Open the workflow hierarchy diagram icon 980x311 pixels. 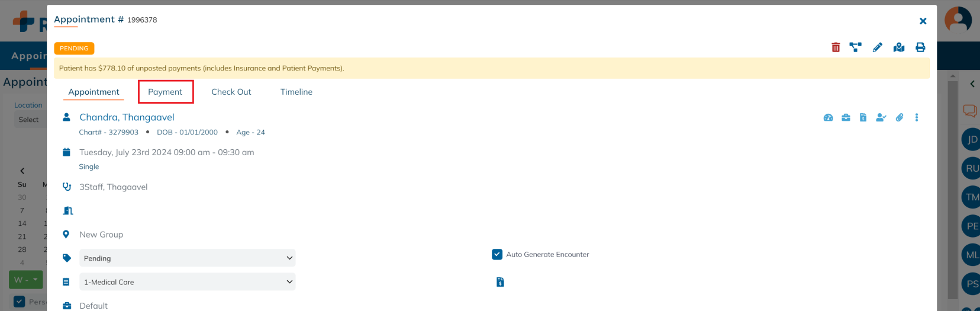tap(855, 47)
